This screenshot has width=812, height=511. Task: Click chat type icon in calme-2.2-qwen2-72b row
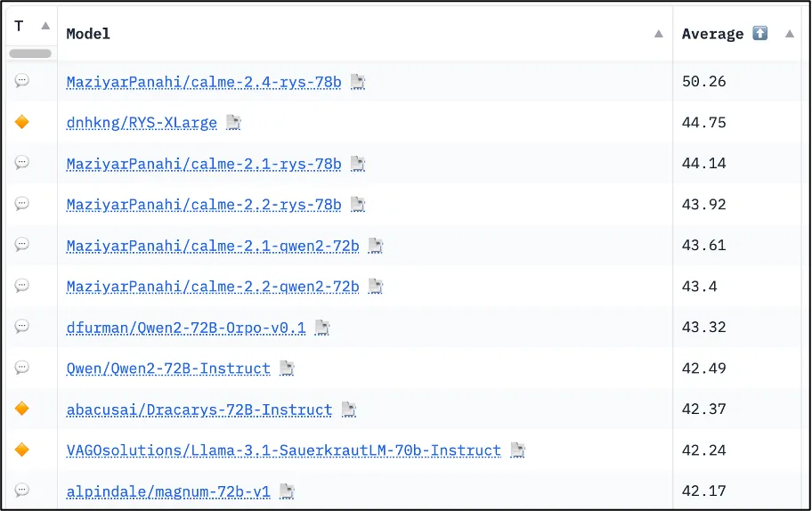click(21, 285)
